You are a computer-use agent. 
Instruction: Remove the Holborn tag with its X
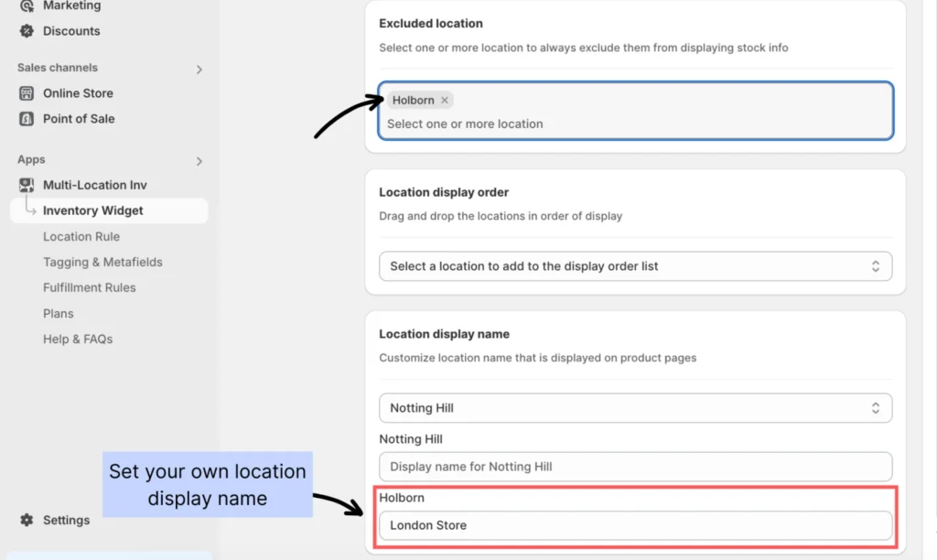[x=445, y=101]
